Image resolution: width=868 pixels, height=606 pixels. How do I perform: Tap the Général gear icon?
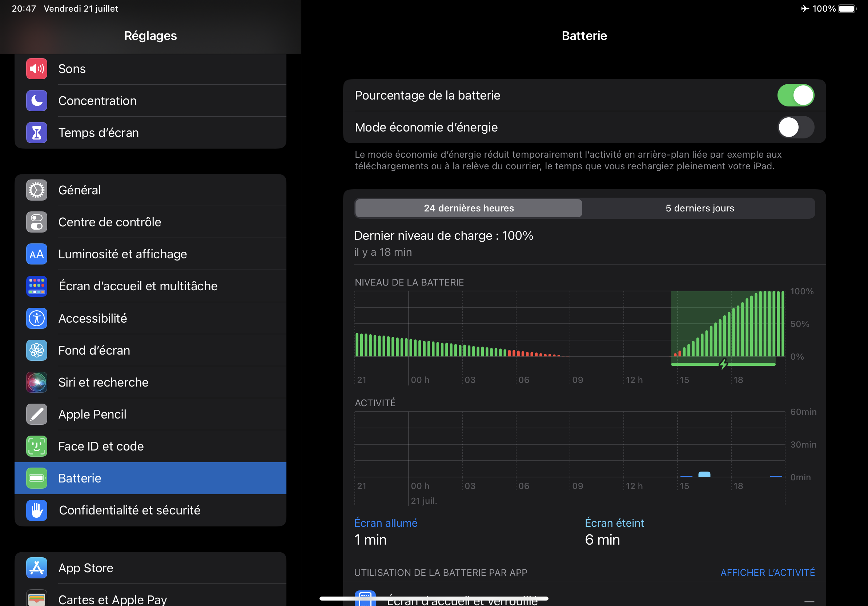[37, 190]
